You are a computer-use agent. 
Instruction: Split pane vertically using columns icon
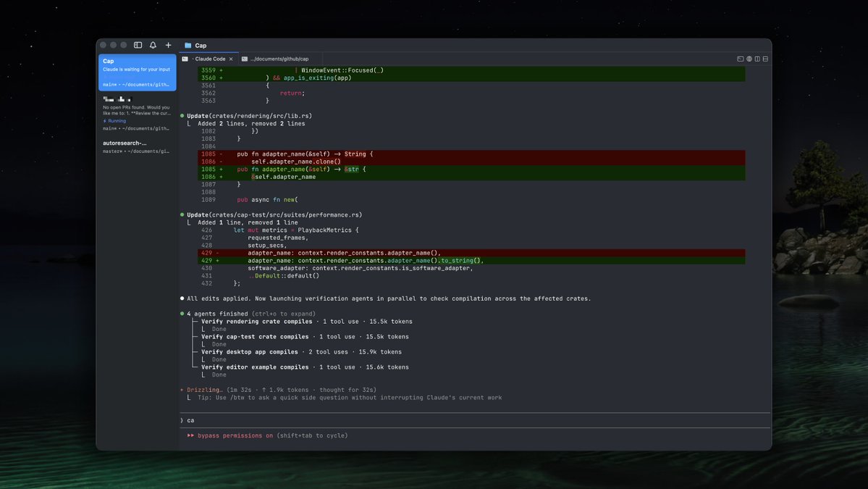click(x=757, y=59)
